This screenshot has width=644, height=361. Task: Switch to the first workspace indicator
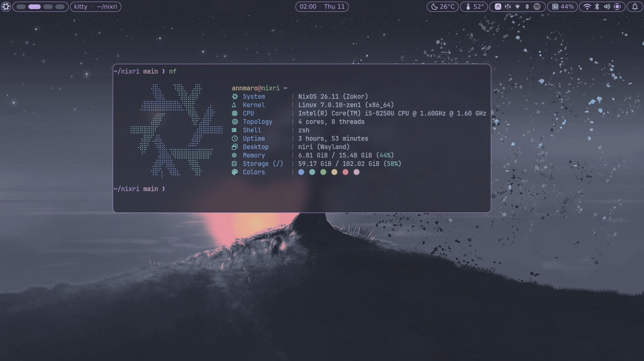21,7
